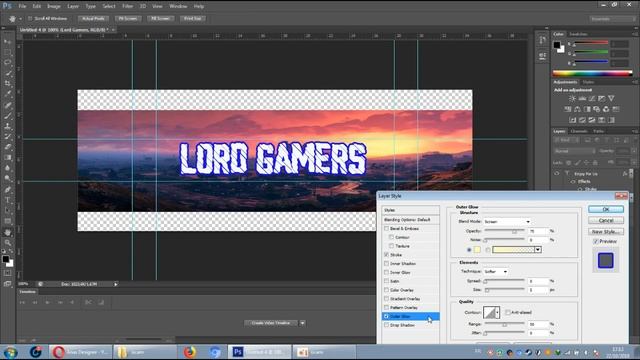Click the Actual Pixels button
This screenshot has width=640, height=360.
pyautogui.click(x=93, y=19)
